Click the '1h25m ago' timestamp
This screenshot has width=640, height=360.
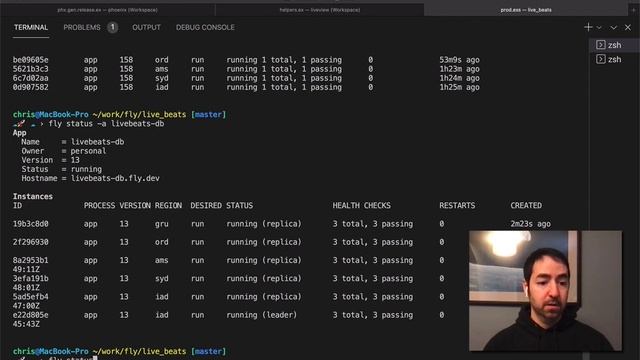click(x=459, y=87)
